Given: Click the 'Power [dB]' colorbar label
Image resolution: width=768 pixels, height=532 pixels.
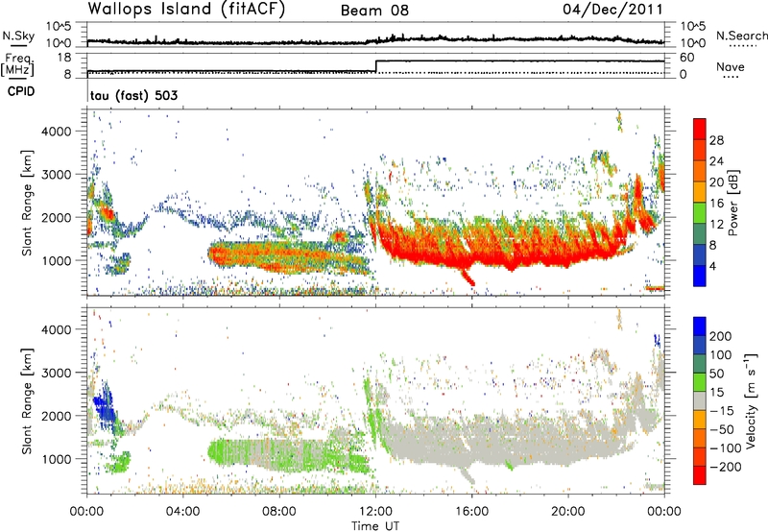Looking at the screenshot, I should pos(732,203).
